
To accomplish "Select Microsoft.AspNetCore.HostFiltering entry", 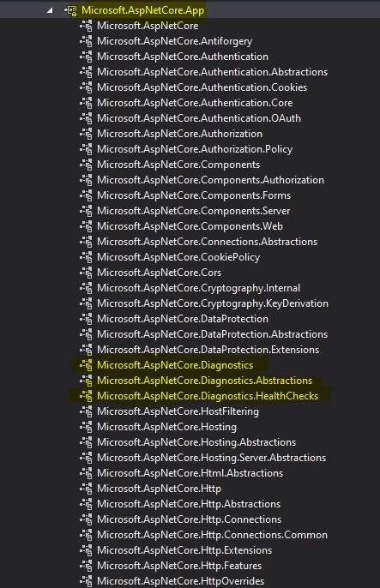I will (178, 411).
